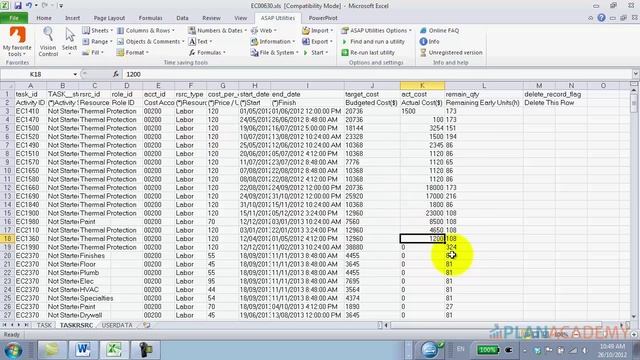The width and height of the screenshot is (640, 360).
Task: Open the Import menu
Action: [317, 31]
